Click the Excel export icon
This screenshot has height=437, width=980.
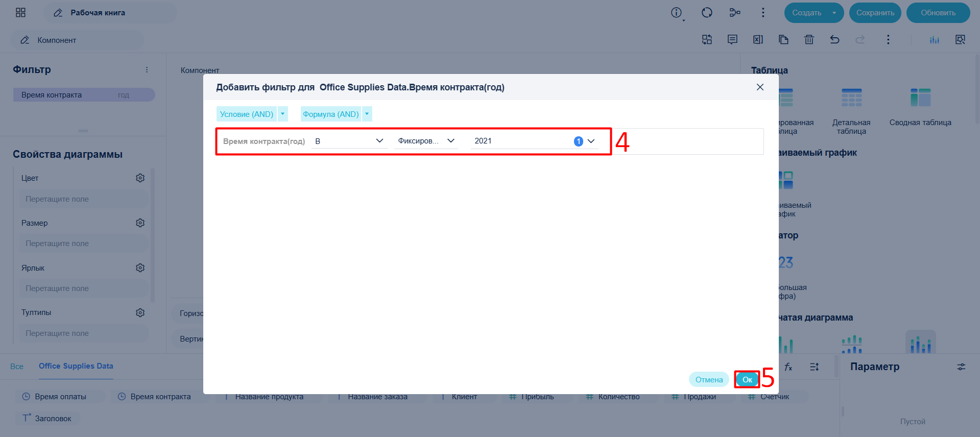(758, 40)
